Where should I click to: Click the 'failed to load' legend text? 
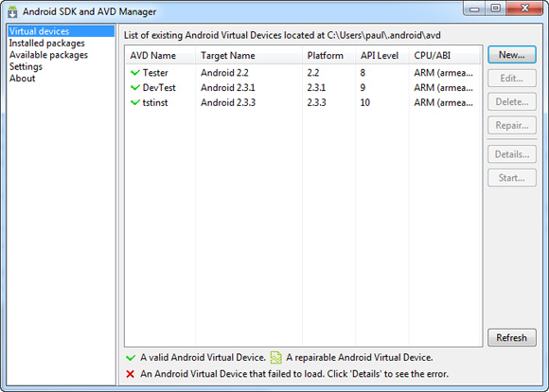click(294, 374)
